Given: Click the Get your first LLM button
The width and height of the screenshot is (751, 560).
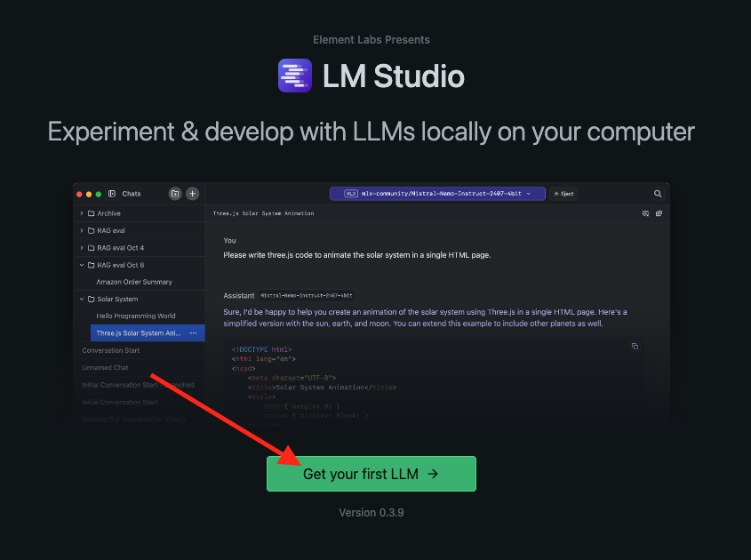Looking at the screenshot, I should pyautogui.click(x=372, y=474).
